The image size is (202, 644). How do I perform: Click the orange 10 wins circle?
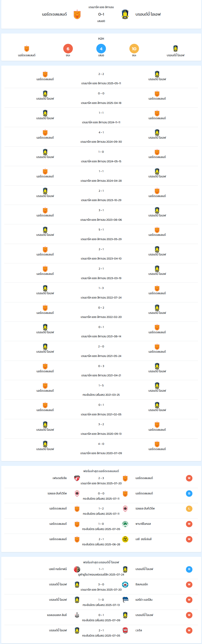[134, 49]
